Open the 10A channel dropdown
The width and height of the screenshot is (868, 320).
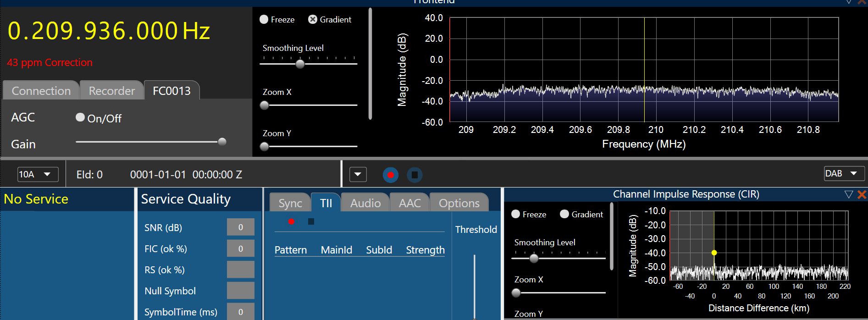click(x=38, y=174)
